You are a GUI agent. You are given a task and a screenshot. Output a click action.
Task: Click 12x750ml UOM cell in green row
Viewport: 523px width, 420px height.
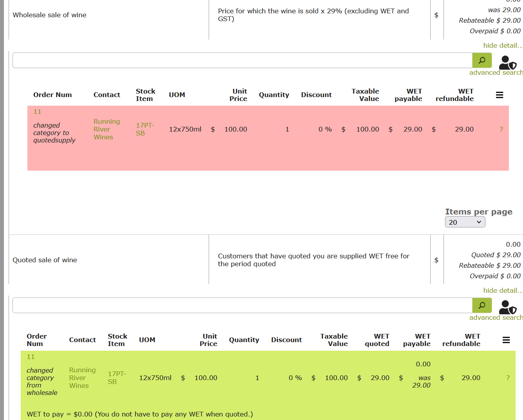click(155, 378)
